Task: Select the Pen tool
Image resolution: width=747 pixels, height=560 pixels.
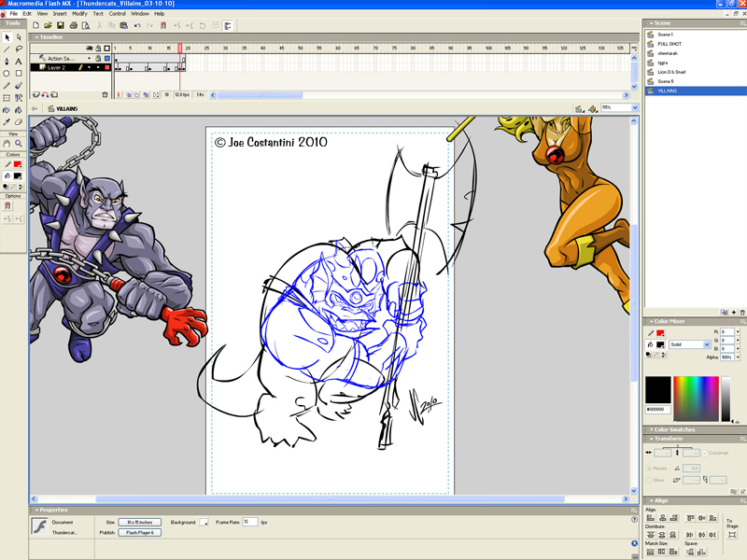Action: (7, 62)
